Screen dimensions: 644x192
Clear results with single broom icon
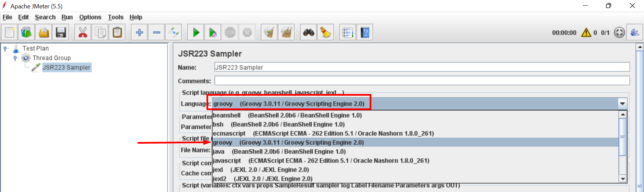269,33
